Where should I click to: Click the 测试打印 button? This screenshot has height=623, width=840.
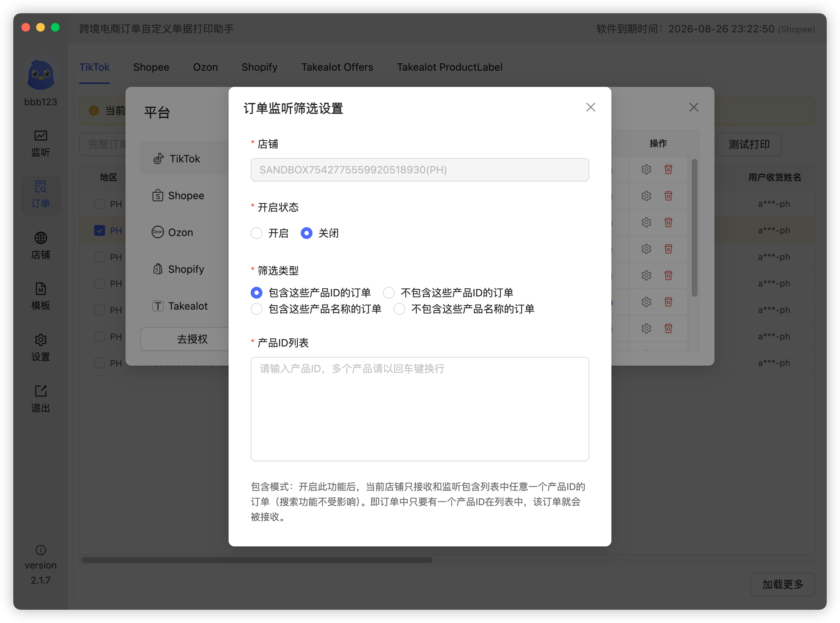point(749,144)
